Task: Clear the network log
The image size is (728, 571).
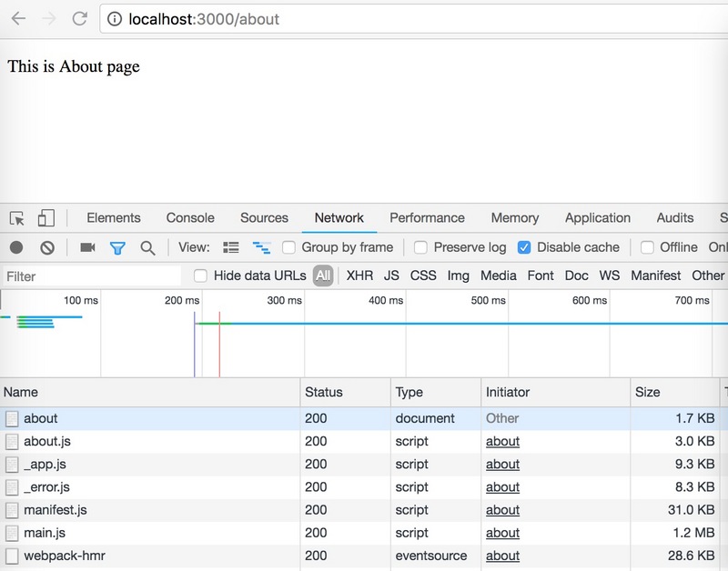Action: point(47,247)
